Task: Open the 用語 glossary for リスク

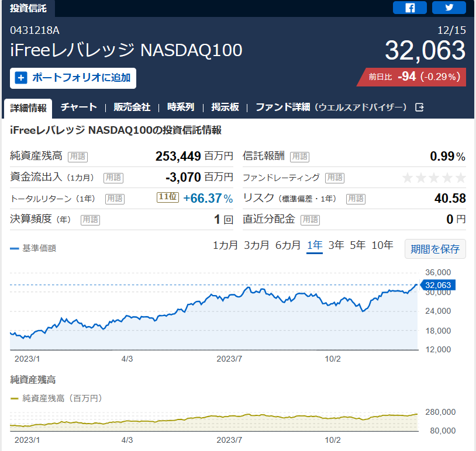Action: pos(356,199)
